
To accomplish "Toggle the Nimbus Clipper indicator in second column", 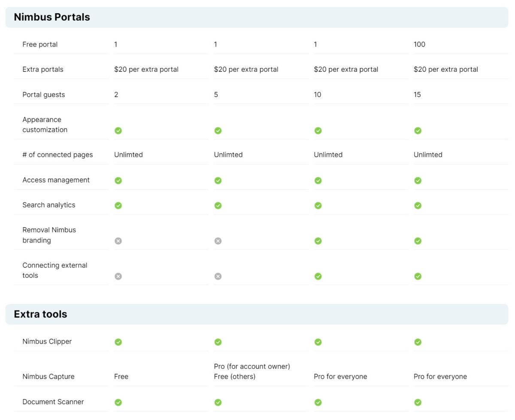I will [218, 342].
